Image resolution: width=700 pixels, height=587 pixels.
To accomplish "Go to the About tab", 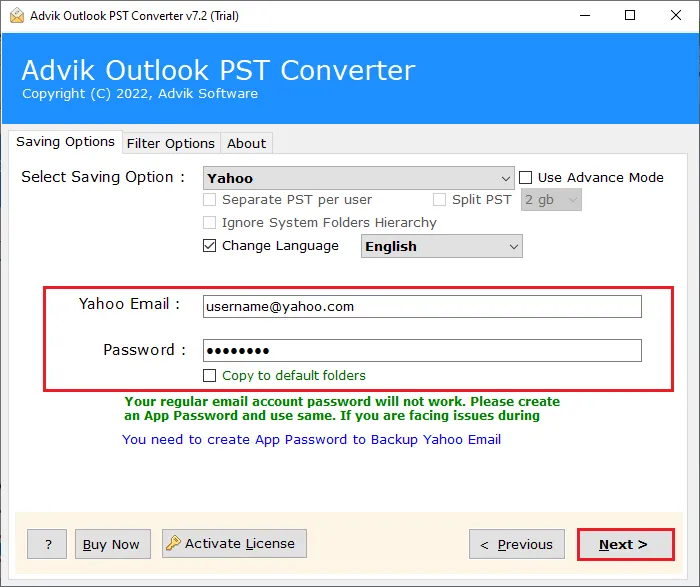I will click(246, 143).
